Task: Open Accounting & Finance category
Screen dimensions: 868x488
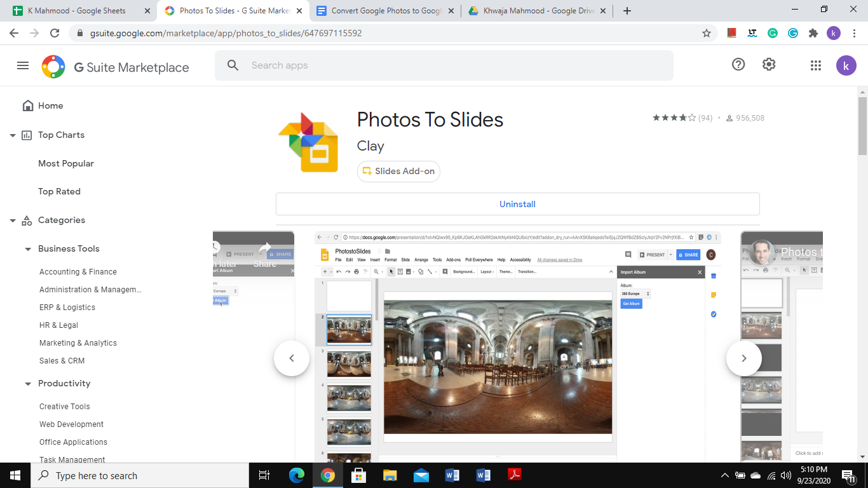Action: pyautogui.click(x=78, y=271)
